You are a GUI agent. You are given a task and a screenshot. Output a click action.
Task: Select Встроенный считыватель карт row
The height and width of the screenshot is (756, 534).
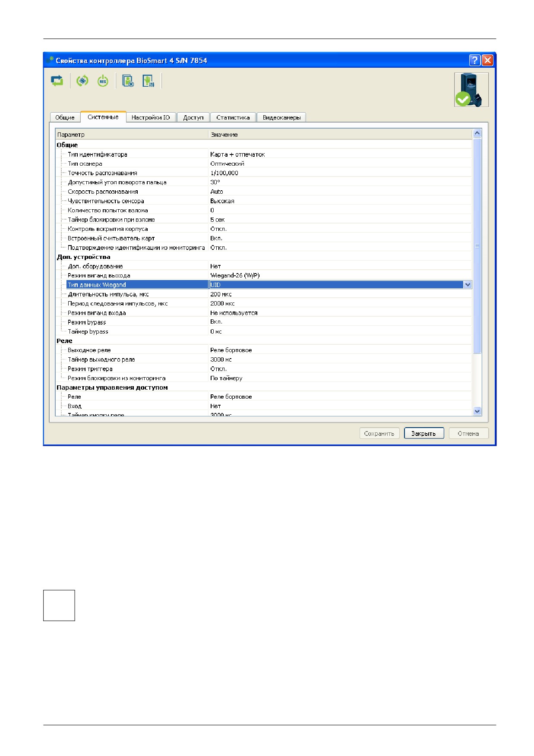[264, 238]
